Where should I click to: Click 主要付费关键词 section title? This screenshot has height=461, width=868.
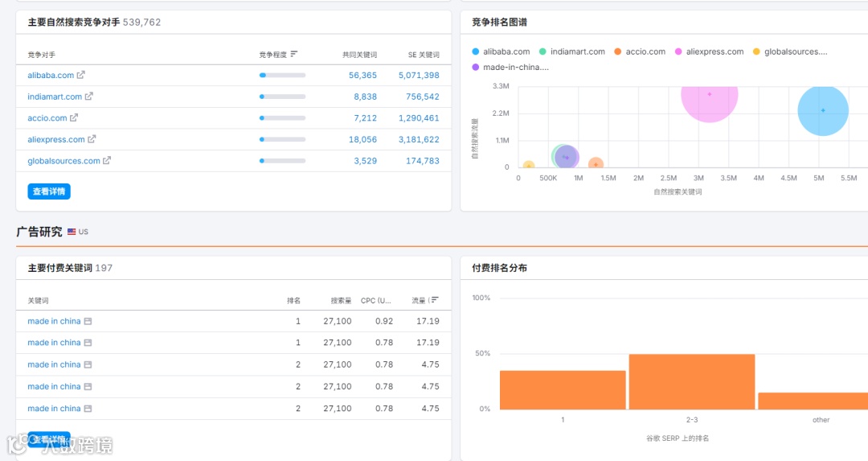[59, 268]
